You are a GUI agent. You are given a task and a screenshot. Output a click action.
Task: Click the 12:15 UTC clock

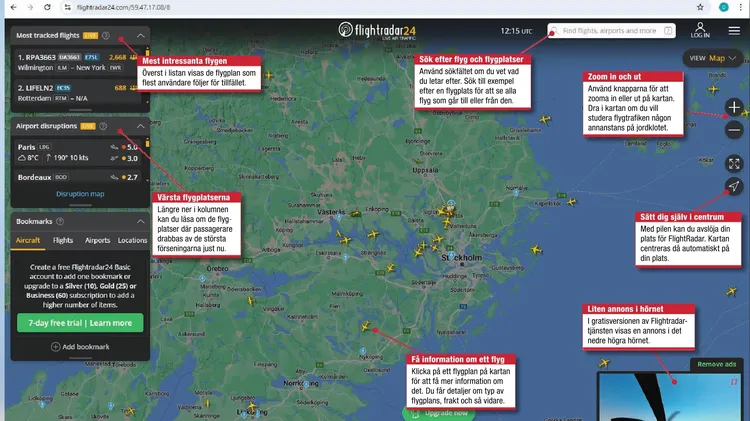[x=516, y=31]
